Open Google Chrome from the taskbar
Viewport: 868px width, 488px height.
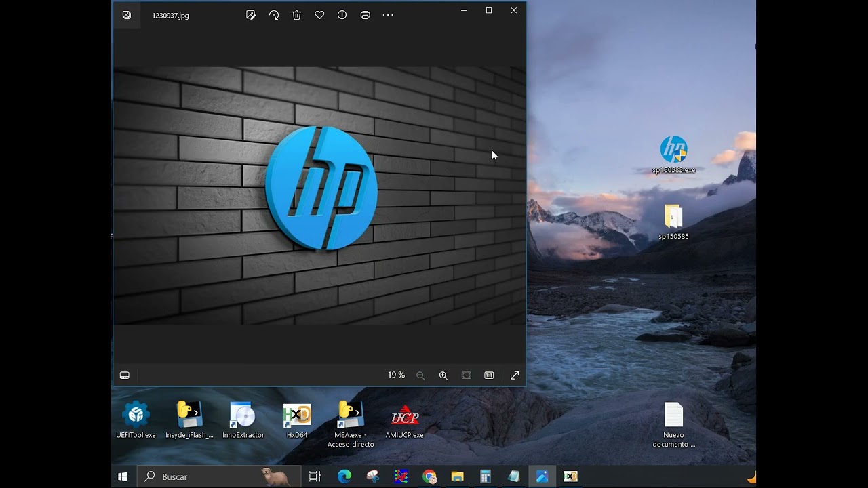429,476
